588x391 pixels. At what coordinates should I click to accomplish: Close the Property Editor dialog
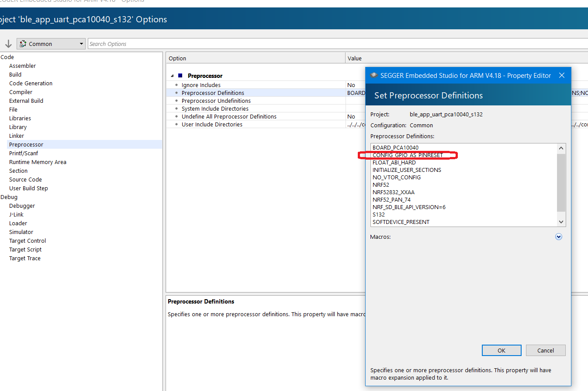[562, 75]
